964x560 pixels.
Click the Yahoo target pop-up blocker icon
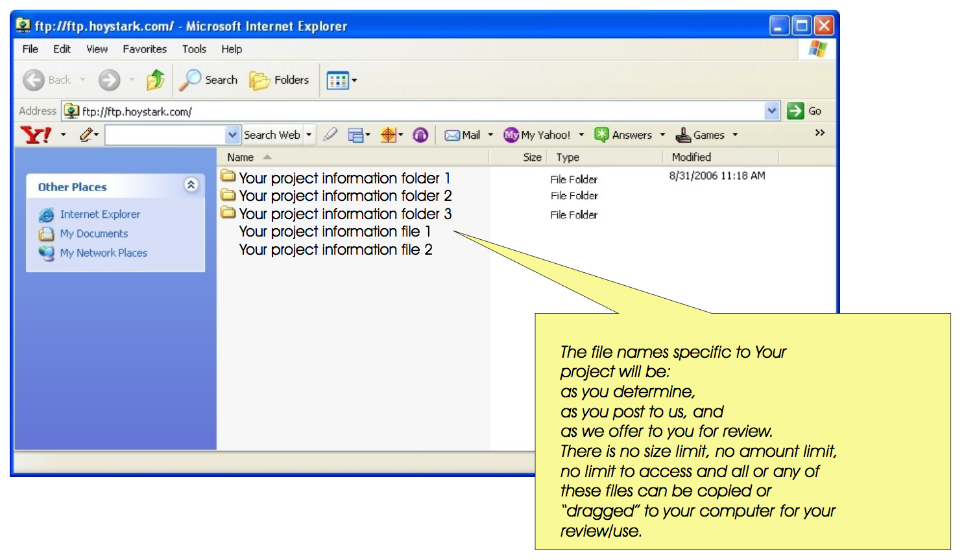(388, 135)
